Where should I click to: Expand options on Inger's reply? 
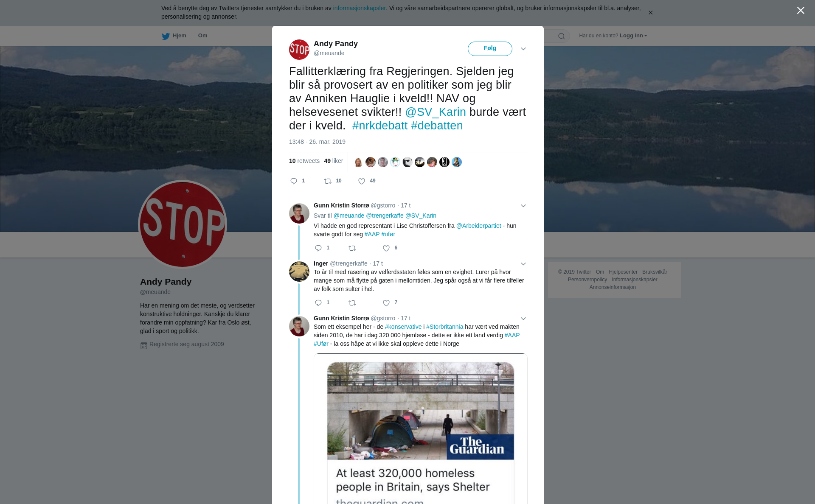click(x=523, y=264)
